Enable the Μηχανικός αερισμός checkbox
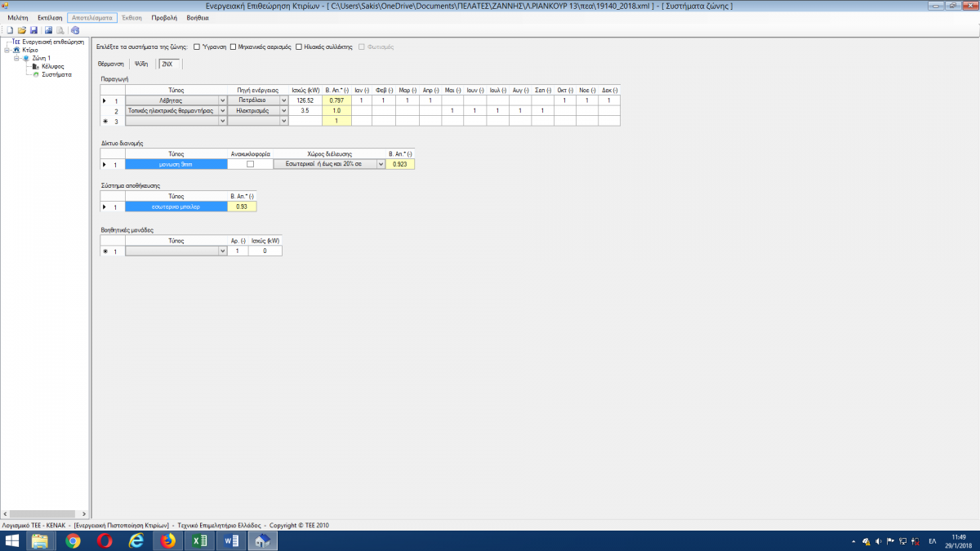Image resolution: width=980 pixels, height=551 pixels. coord(234,47)
